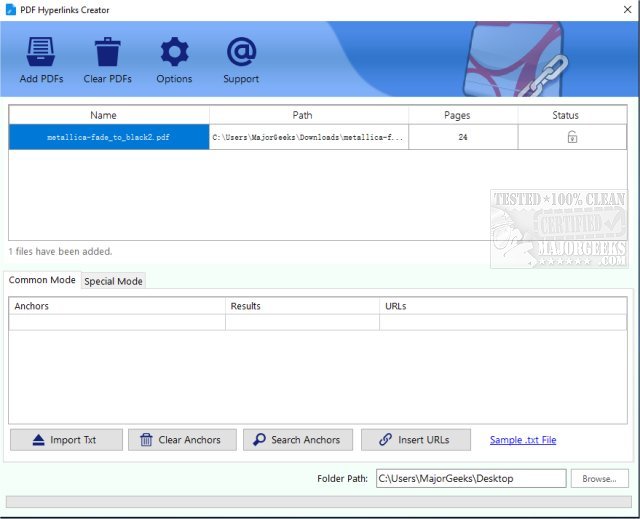This screenshot has height=519, width=640.
Task: Select the metallica-fade_to_black2.pdf row
Action: pos(109,137)
